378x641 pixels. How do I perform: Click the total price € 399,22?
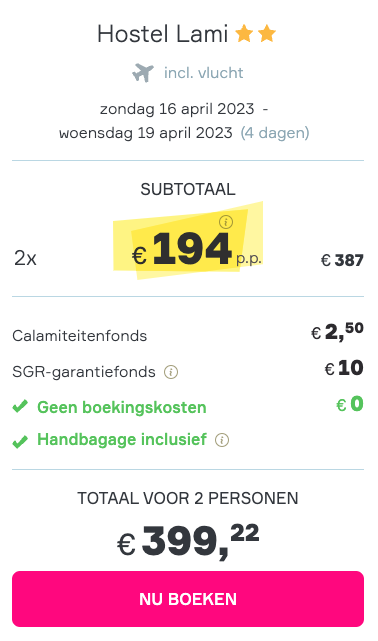[x=188, y=540]
